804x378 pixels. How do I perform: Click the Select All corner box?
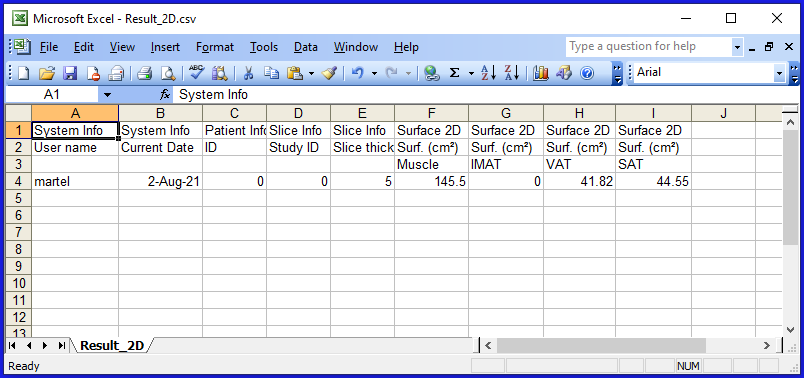pos(18,113)
